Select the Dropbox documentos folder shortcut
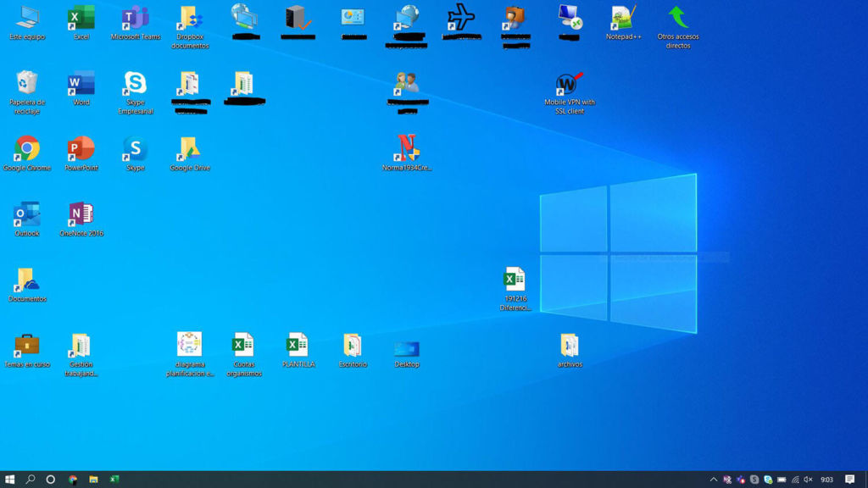Screen dimensions: 868x488 (189, 19)
